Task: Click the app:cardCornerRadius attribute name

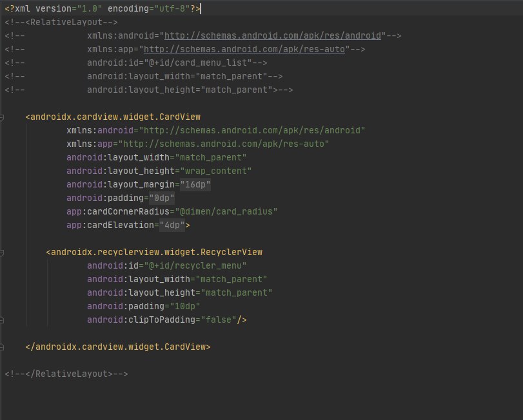Action: (118, 212)
